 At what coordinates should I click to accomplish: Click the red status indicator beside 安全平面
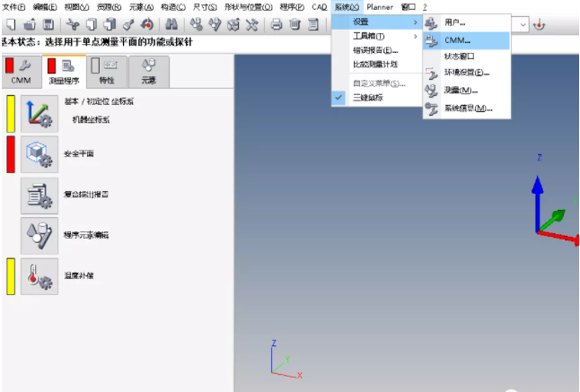(x=11, y=154)
